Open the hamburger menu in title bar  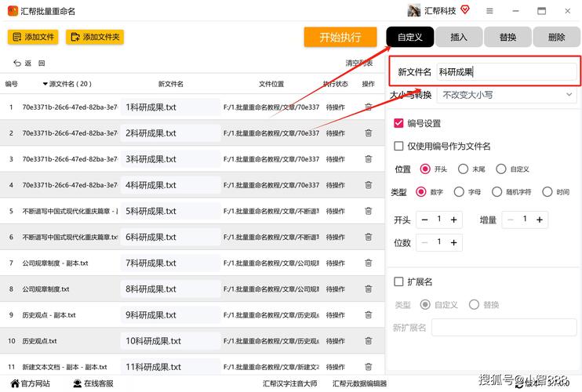(489, 11)
